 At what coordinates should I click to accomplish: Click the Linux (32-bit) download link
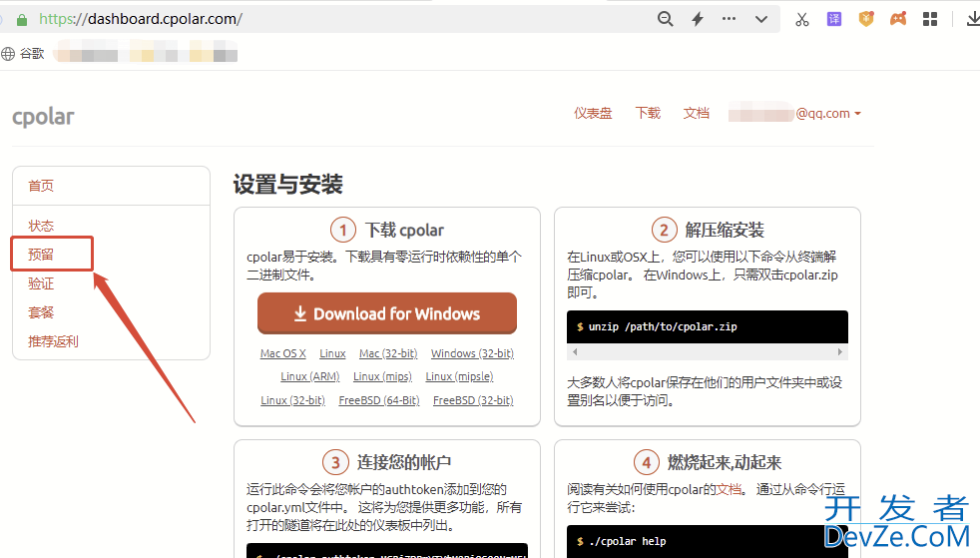[293, 400]
